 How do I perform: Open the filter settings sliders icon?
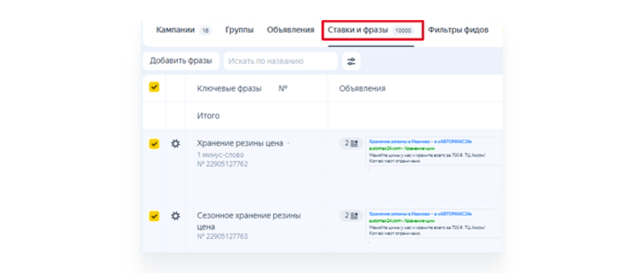tap(351, 61)
